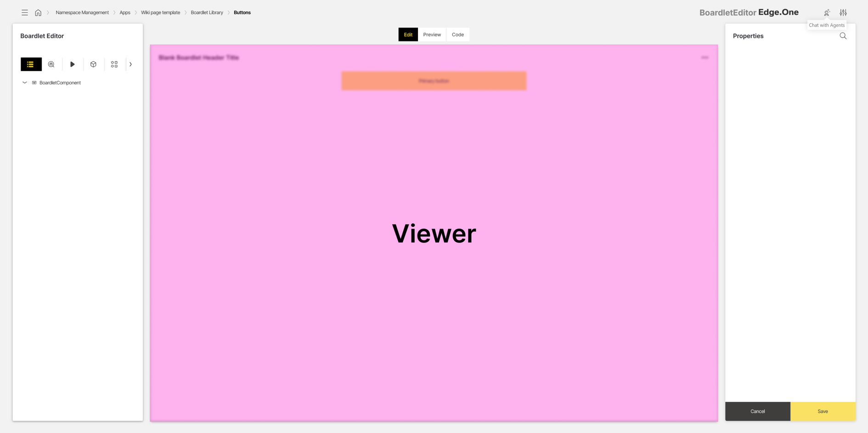
Task: Click the Buttons breadcrumb item
Action: click(x=242, y=13)
